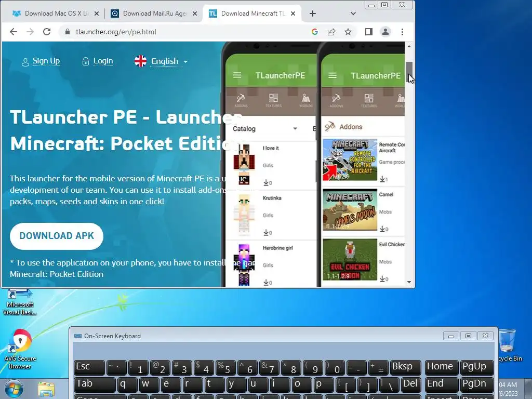Image resolution: width=532 pixels, height=399 pixels.
Task: Click the PgDn key on On-Screen Keyboard
Action: pyautogui.click(x=477, y=384)
